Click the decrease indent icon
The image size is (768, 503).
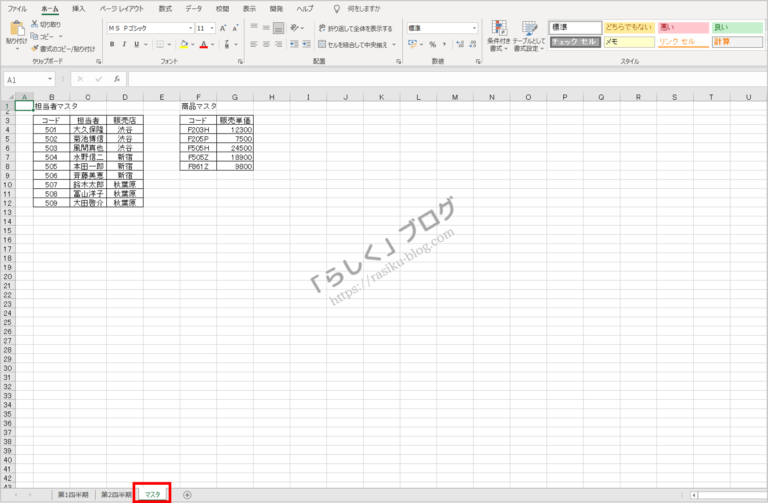click(x=294, y=44)
